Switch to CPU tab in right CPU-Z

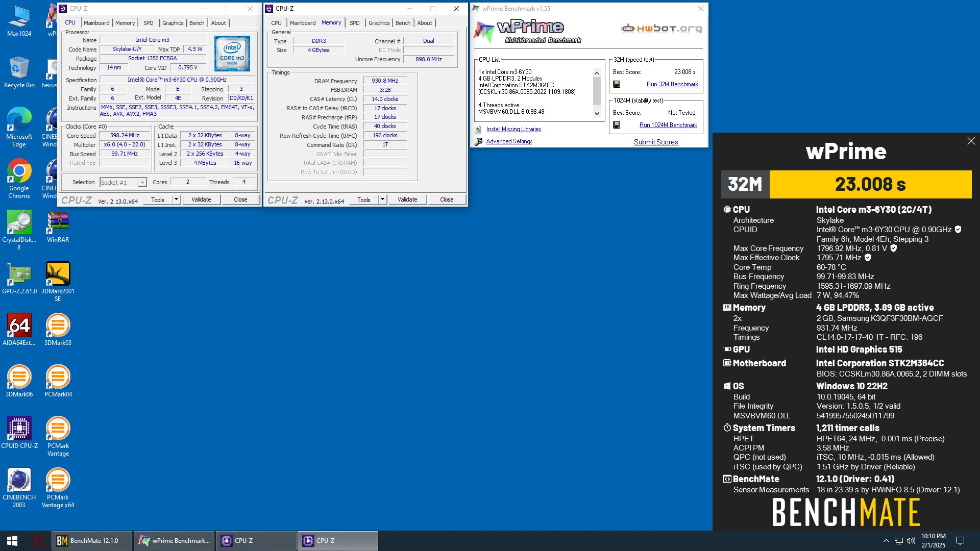276,23
